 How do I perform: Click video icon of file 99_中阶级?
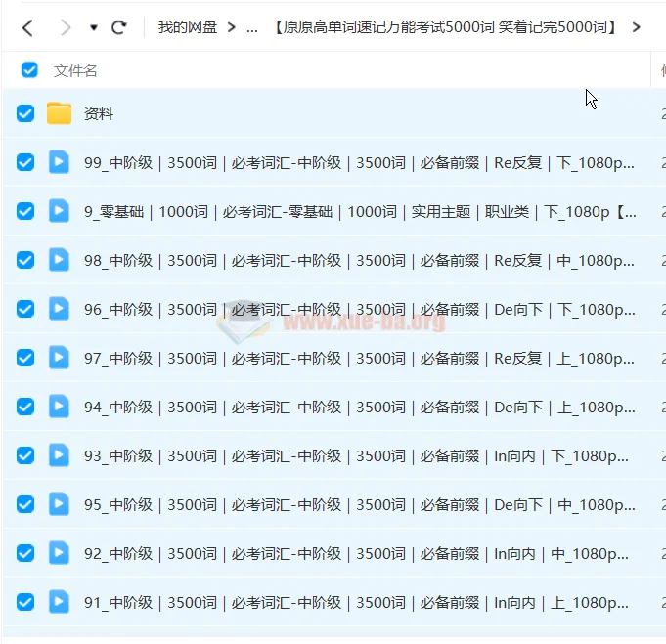pos(60,162)
